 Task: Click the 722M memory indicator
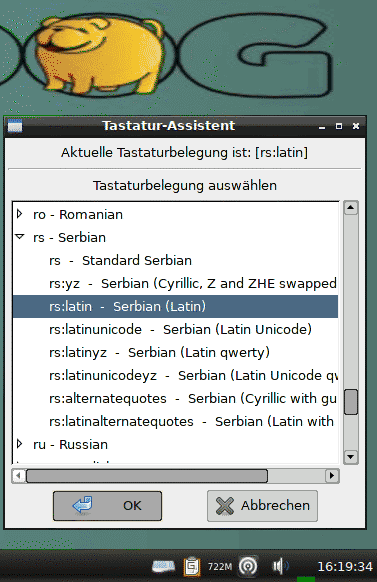[220, 567]
